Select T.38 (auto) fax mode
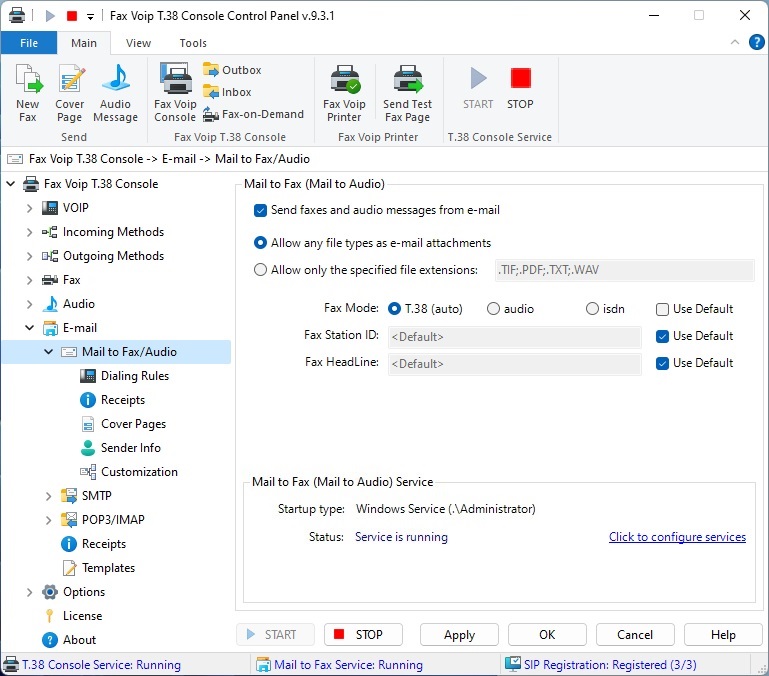Viewport: 769px width, 676px height. pos(394,309)
